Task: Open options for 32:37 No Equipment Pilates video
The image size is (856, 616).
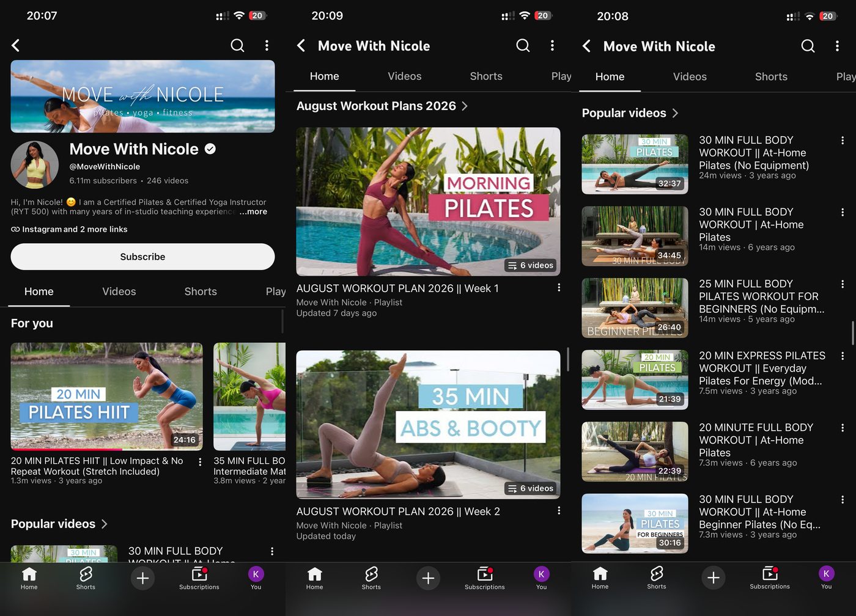Action: point(843,141)
